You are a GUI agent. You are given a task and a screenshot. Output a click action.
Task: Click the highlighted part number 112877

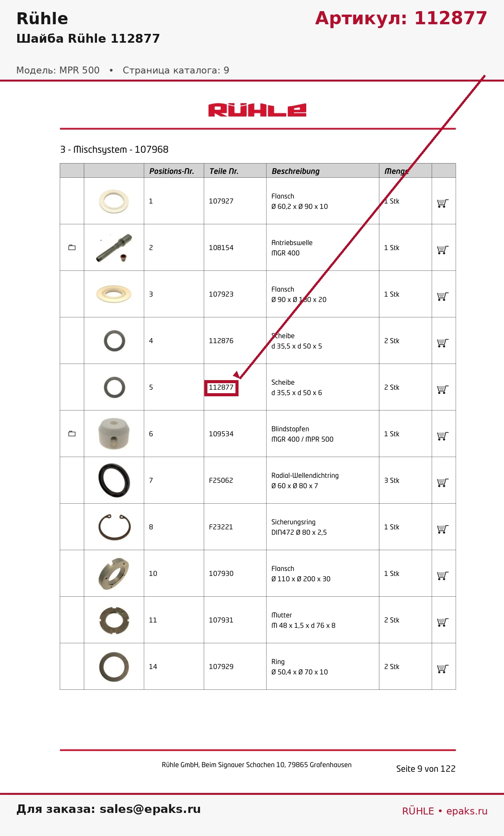221,387
